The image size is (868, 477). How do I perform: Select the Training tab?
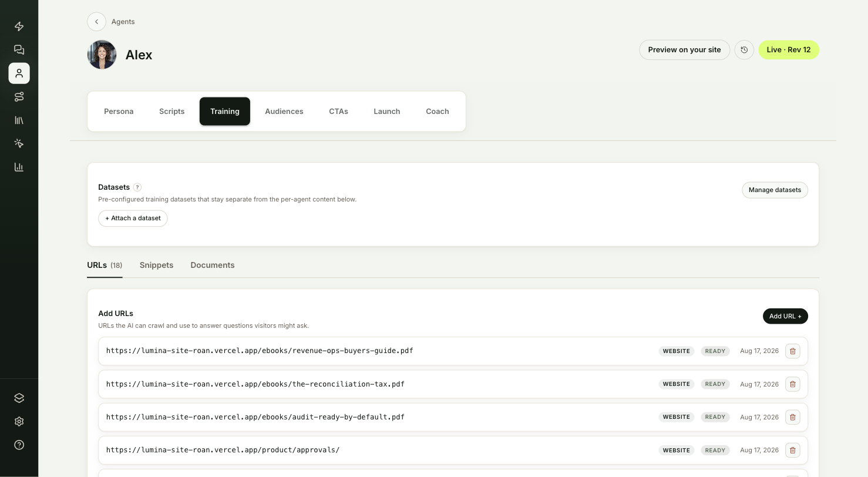(225, 112)
